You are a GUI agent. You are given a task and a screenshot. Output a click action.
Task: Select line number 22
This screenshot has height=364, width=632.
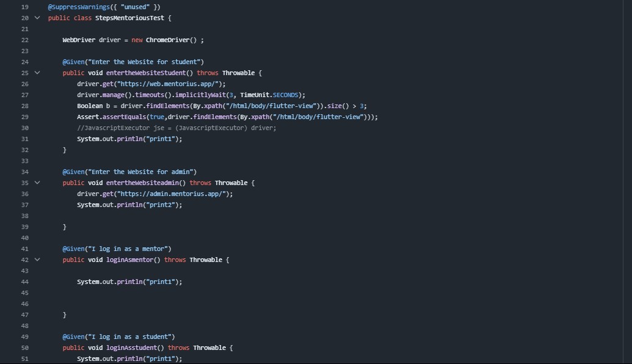(x=24, y=40)
